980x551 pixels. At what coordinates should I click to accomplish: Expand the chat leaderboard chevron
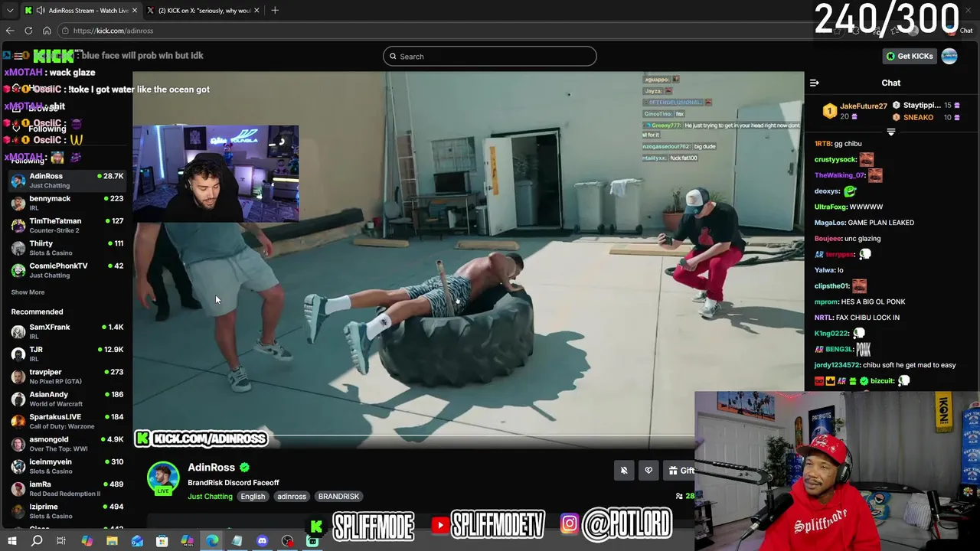click(x=890, y=132)
